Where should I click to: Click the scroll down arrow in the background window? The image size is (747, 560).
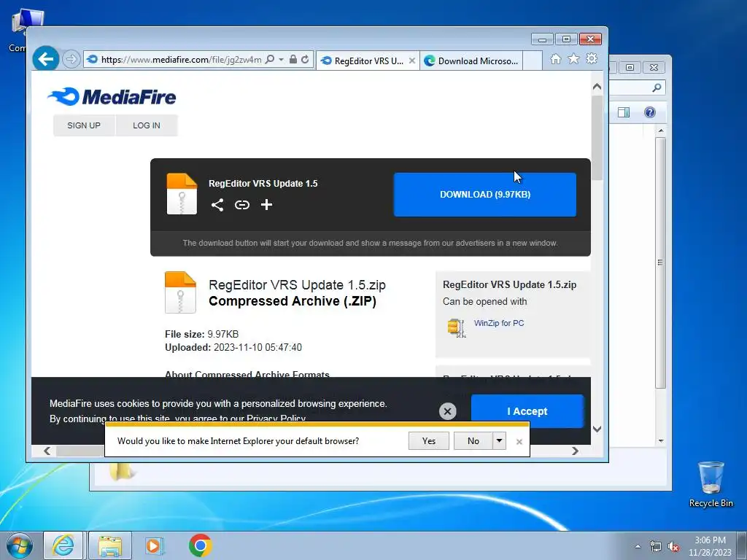click(661, 441)
